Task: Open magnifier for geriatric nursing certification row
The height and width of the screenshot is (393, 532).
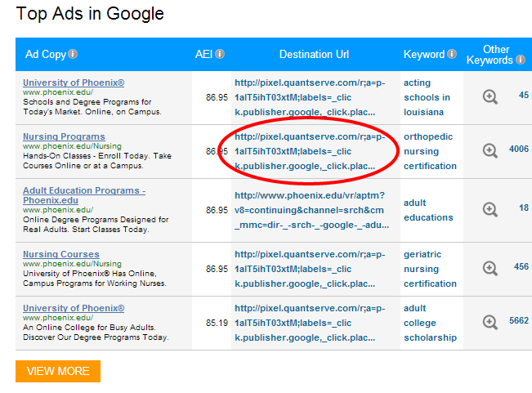Action: point(490,269)
